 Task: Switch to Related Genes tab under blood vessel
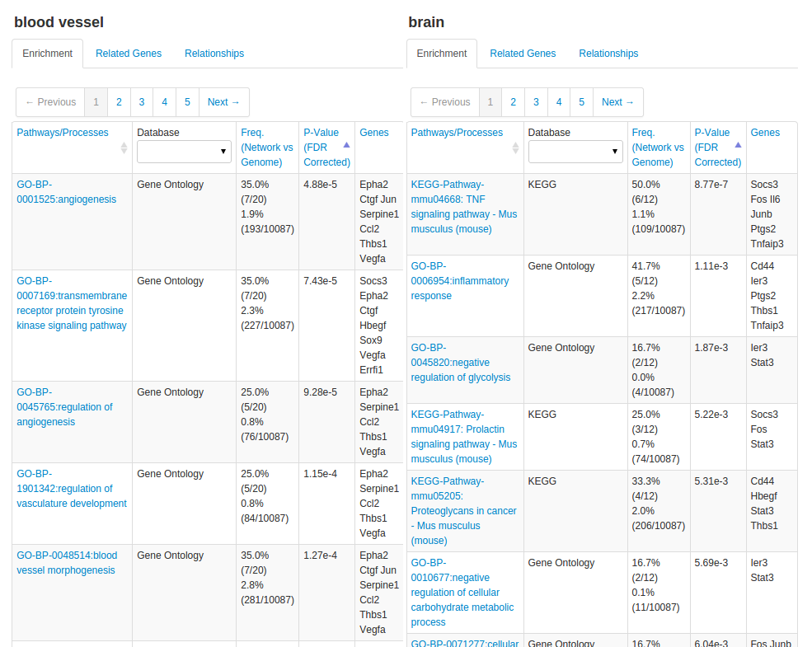[129, 54]
